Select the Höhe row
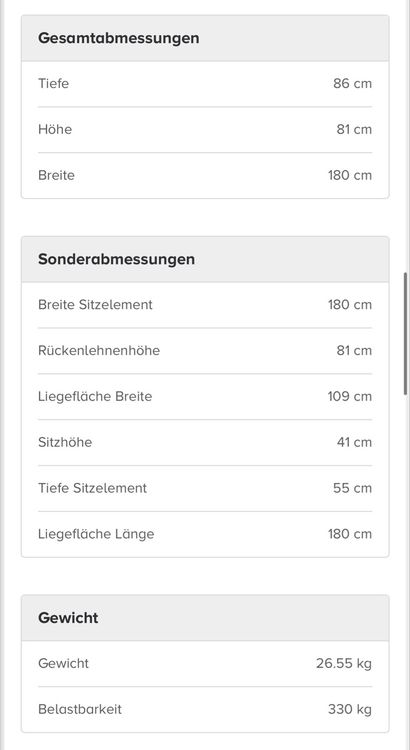Image resolution: width=410 pixels, height=750 pixels. coord(205,129)
